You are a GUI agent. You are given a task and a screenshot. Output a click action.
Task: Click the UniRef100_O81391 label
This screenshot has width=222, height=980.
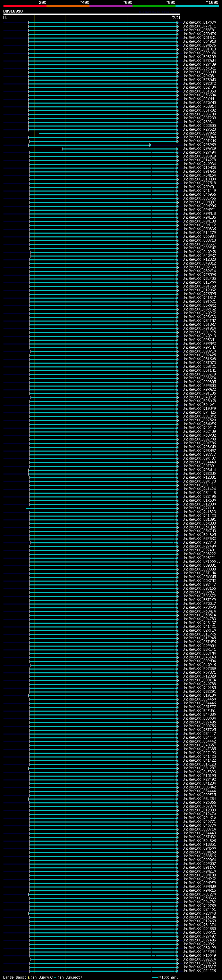[x=199, y=520]
